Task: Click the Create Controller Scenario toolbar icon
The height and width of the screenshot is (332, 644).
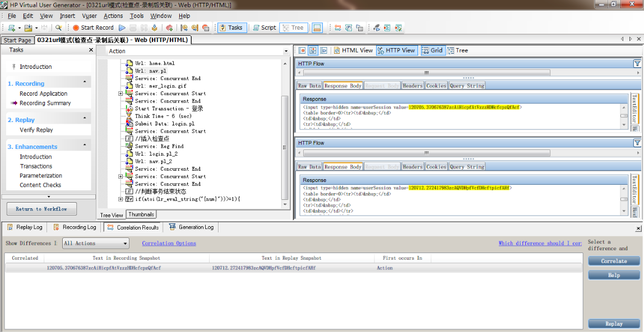Action: pos(376,28)
